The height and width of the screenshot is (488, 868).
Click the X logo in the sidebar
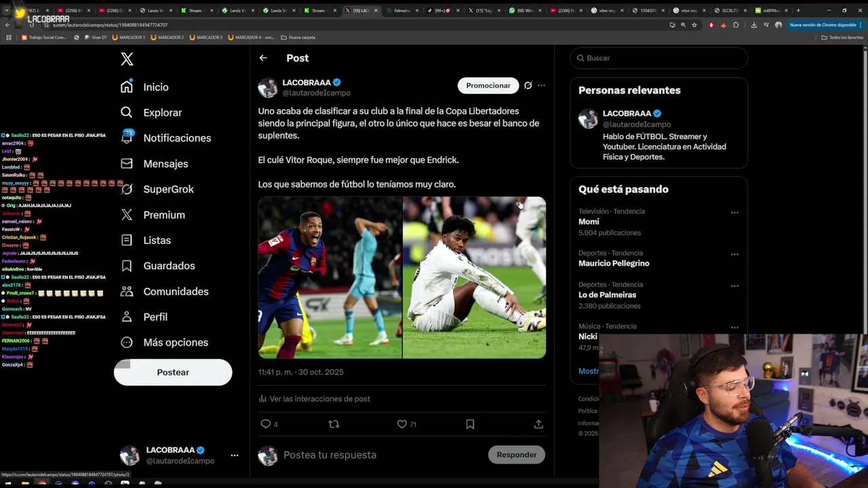(127, 59)
